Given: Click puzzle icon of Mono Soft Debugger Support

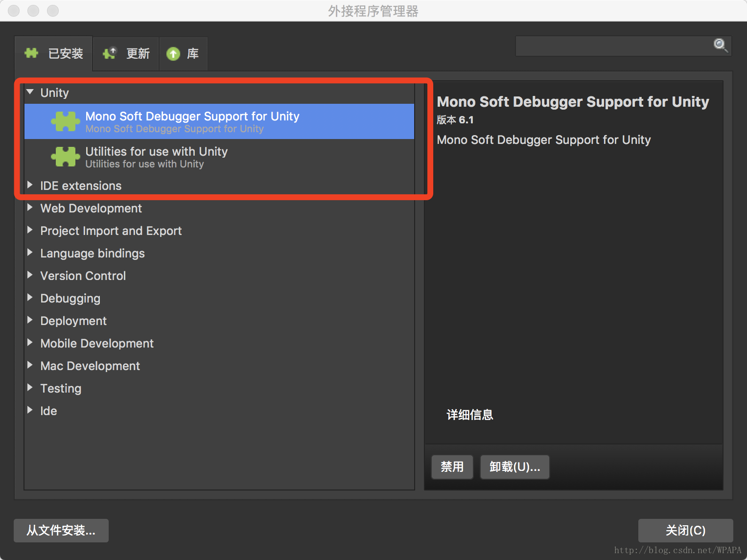Looking at the screenshot, I should 66,121.
